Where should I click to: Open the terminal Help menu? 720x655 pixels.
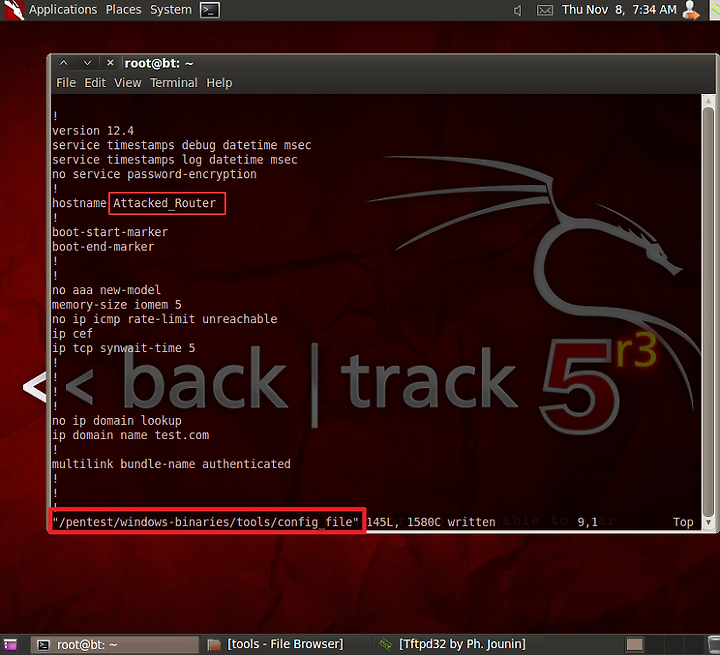tap(219, 83)
